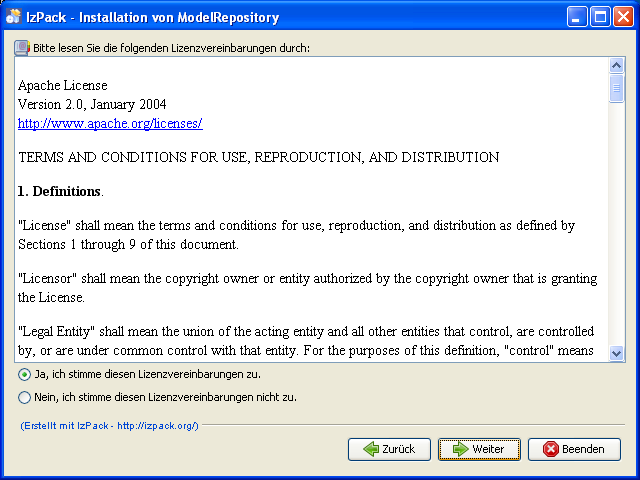This screenshot has height=480, width=640.
Task: Minimize the IzPack installer window
Action: click(577, 17)
